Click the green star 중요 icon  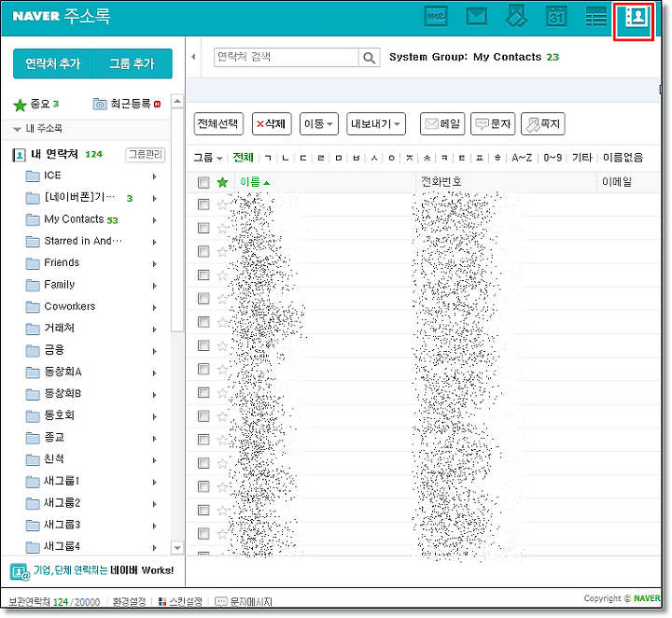pos(20,105)
